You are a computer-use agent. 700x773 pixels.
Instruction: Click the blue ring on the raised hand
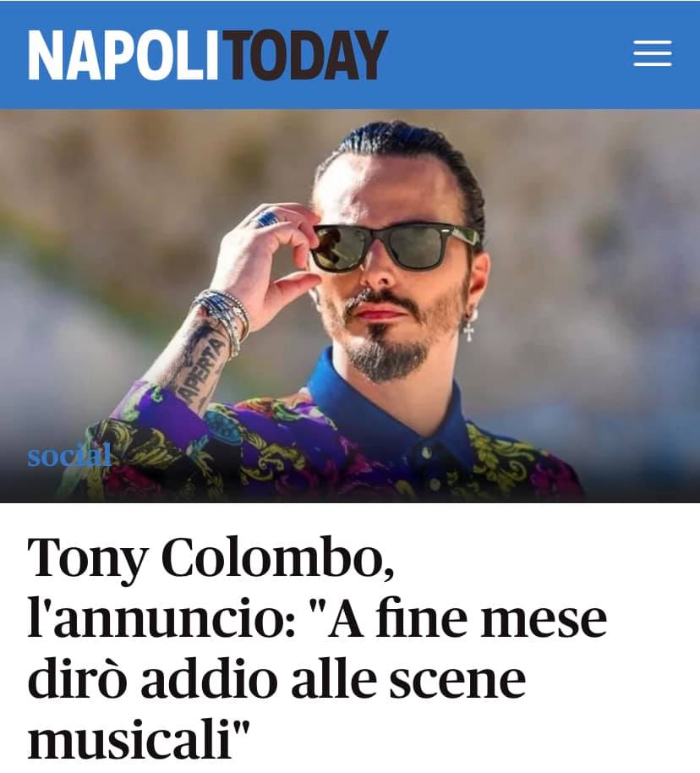tap(265, 218)
